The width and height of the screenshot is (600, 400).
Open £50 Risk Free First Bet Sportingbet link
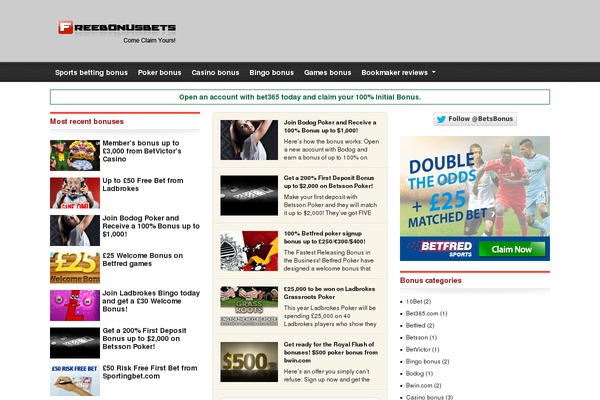[150, 372]
